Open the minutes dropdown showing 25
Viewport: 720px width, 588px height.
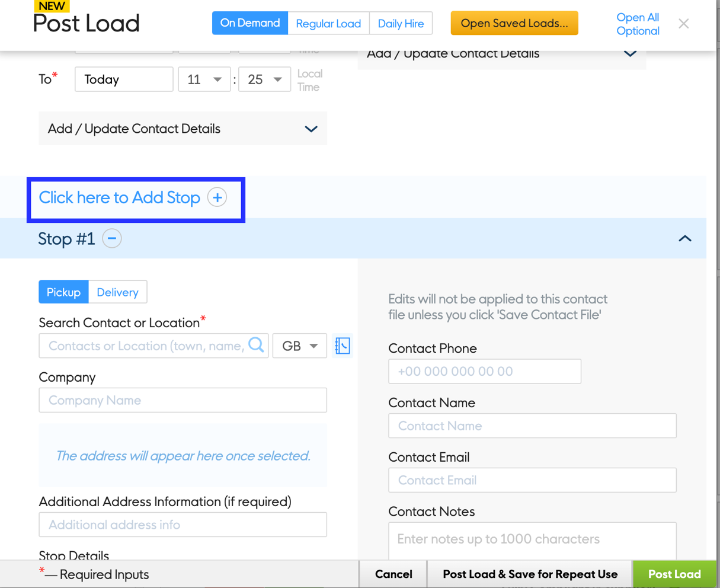(264, 79)
